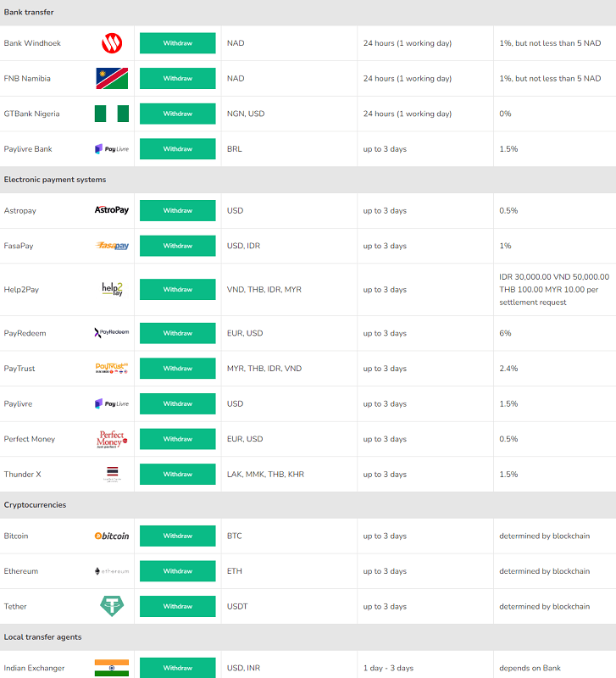Click the Indian Exchanger name text
616x678 pixels.
click(x=34, y=668)
